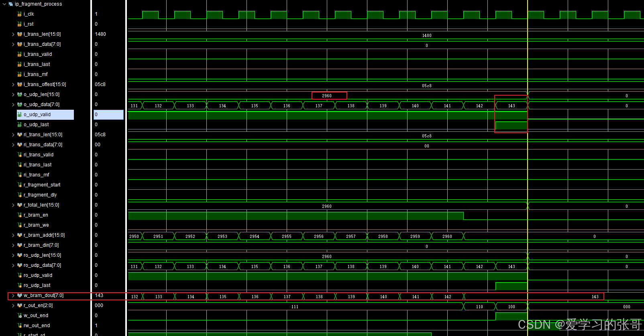Click the 143 value of w_bram_dout

(x=99, y=295)
